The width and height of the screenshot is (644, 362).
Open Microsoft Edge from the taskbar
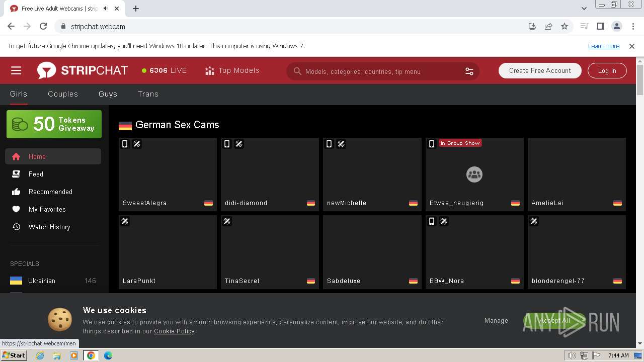click(108, 355)
